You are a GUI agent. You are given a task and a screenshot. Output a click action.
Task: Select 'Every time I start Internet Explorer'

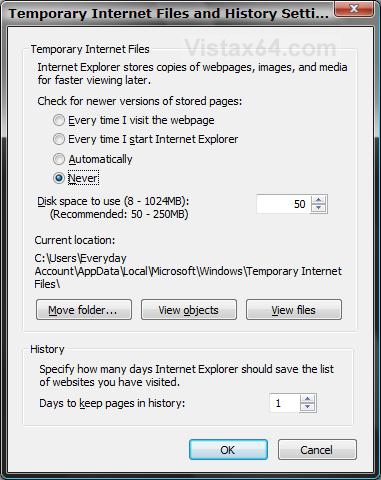(59, 139)
